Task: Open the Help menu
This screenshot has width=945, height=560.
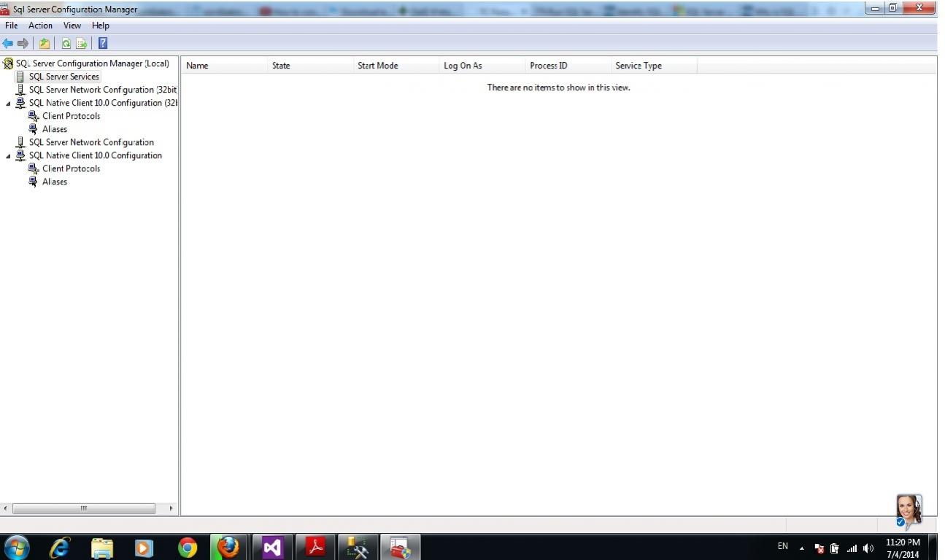Action: [x=101, y=26]
